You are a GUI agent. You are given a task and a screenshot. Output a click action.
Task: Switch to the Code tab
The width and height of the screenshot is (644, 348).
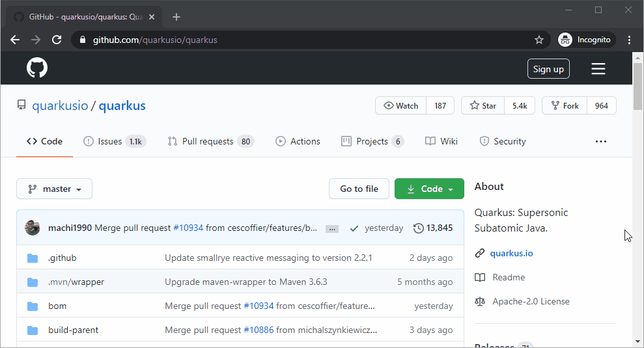tap(44, 142)
